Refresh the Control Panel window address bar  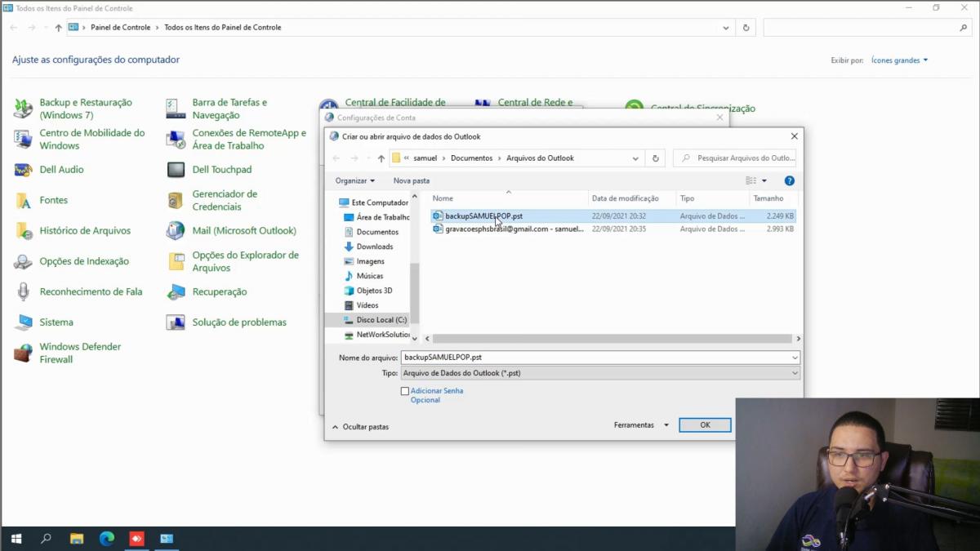pyautogui.click(x=746, y=27)
